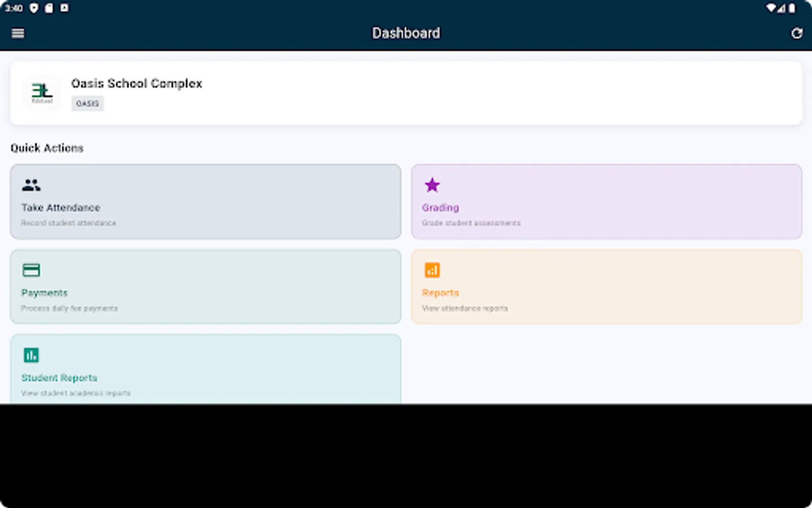Open the Reports card
Image resolution: width=812 pixels, height=508 pixels.
(x=607, y=287)
